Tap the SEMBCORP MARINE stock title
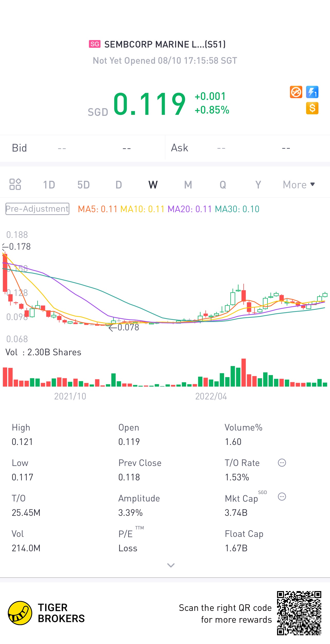 click(x=165, y=44)
